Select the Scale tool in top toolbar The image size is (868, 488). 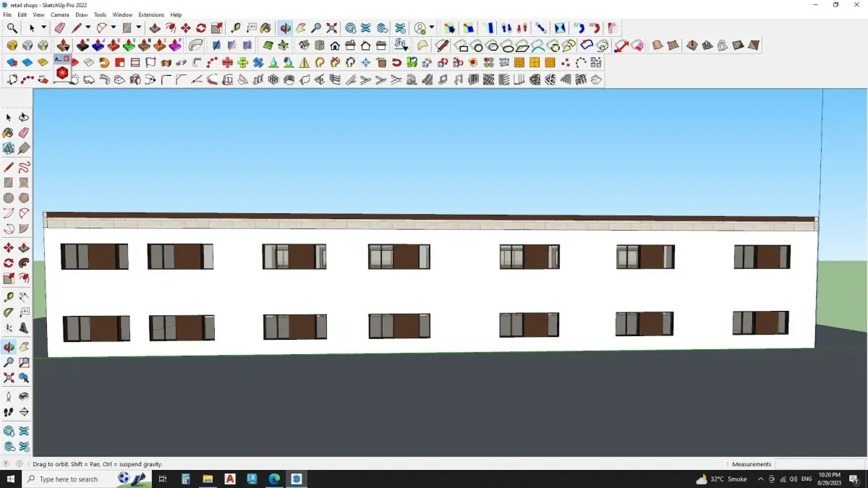pos(216,27)
